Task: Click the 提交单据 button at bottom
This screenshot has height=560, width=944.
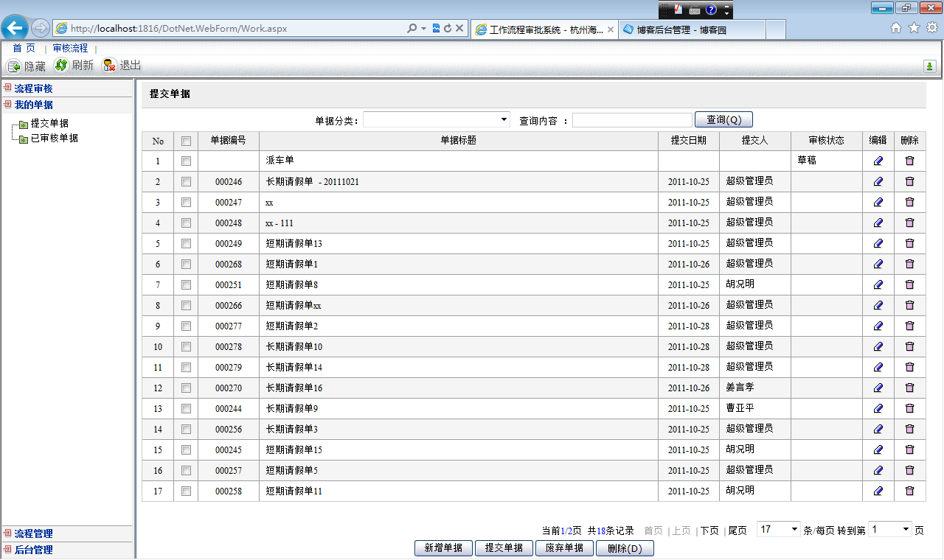Action: (x=504, y=548)
